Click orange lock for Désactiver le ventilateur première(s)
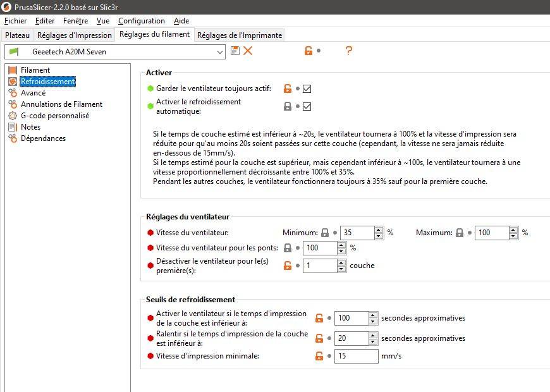The height and width of the screenshot is (392, 550). point(288,266)
